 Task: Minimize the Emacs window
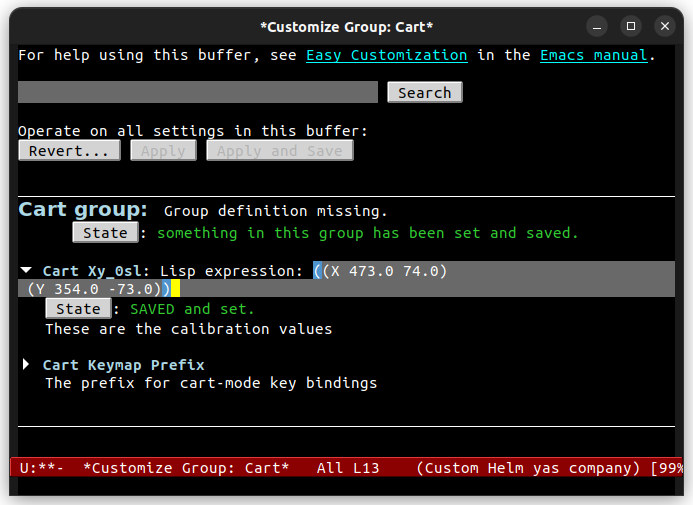point(597,27)
